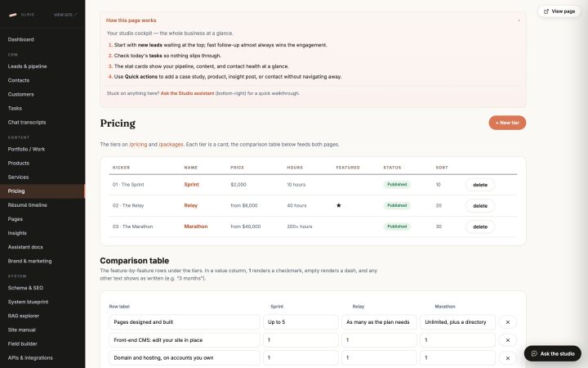The image size is (588, 368).
Task: Click the 200+ hours cell
Action: click(300, 227)
